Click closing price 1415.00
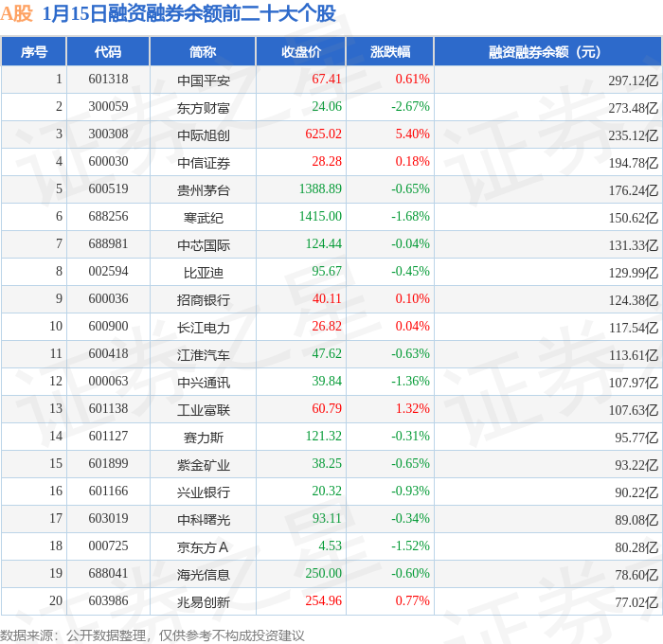Screen dimensions: 663x644 pyautogui.click(x=320, y=217)
